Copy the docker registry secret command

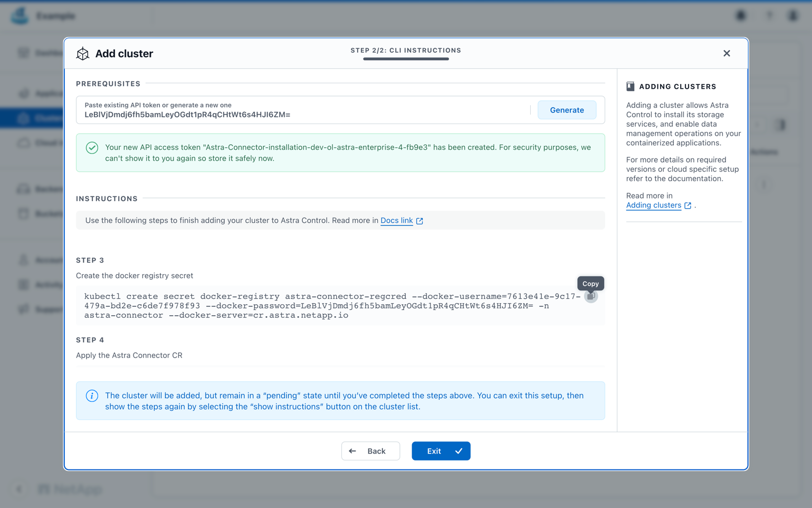click(x=590, y=297)
